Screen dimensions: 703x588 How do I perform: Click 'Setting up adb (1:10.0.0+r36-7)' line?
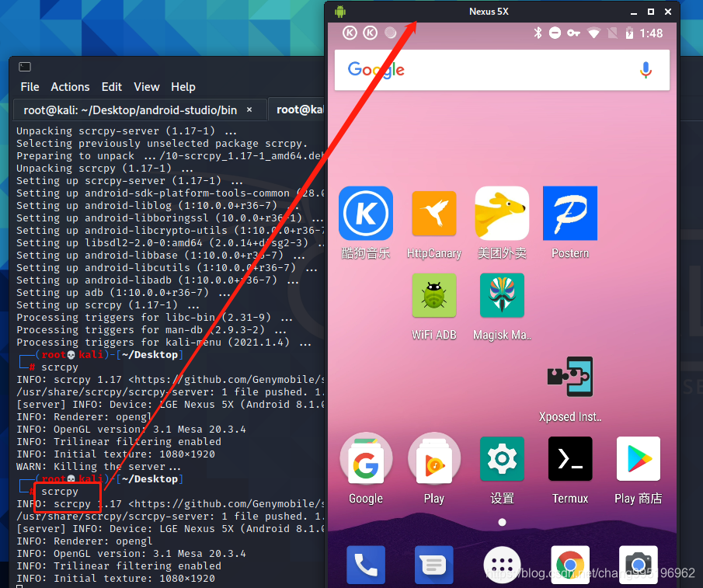click(124, 293)
